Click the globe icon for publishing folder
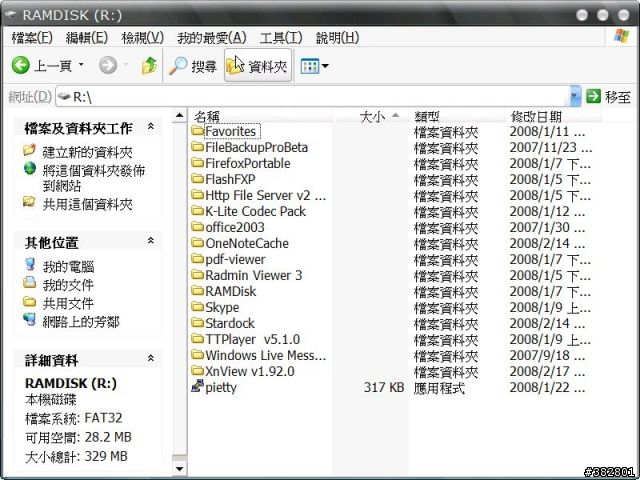640x480 pixels. click(30, 168)
